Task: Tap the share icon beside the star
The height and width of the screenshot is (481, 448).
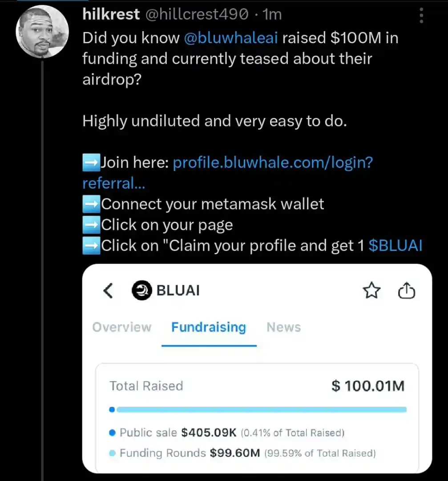Action: point(407,290)
